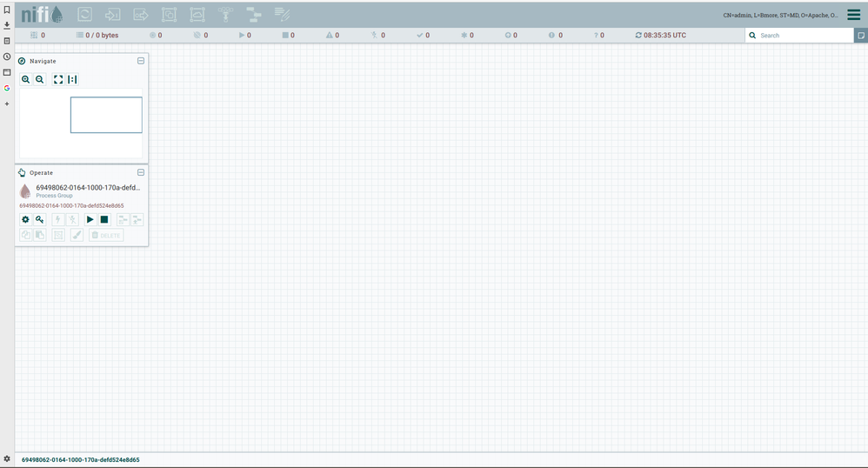Select the Template component icon

coord(254,15)
